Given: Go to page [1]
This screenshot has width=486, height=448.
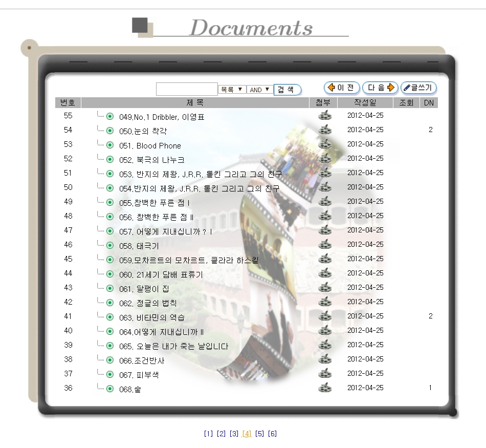Looking at the screenshot, I should coord(208,434).
